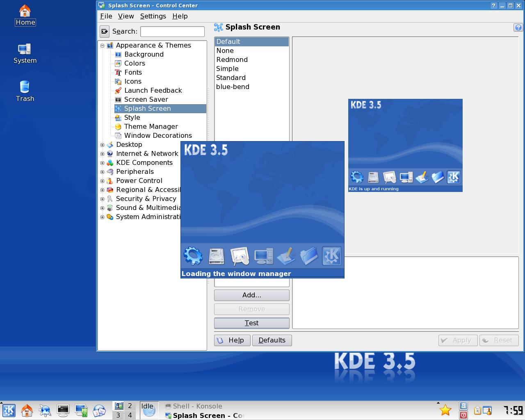Viewport: 525px width, 420px height.
Task: Select the Screen Saver module
Action: (x=146, y=100)
